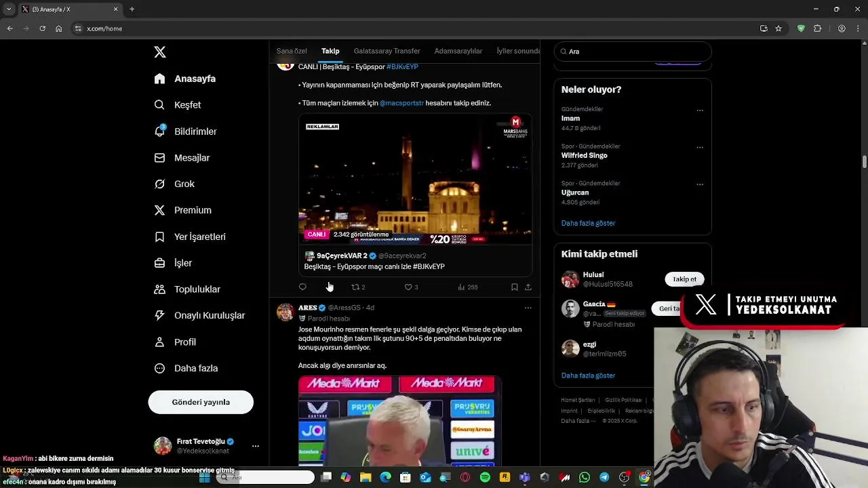
Task: Open the Imam trending topic
Action: 570,119
